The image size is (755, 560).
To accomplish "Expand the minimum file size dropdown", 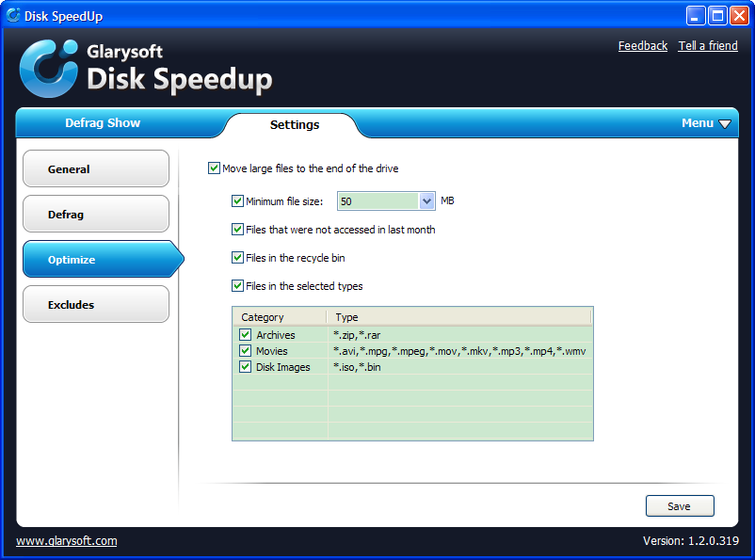I will point(426,201).
